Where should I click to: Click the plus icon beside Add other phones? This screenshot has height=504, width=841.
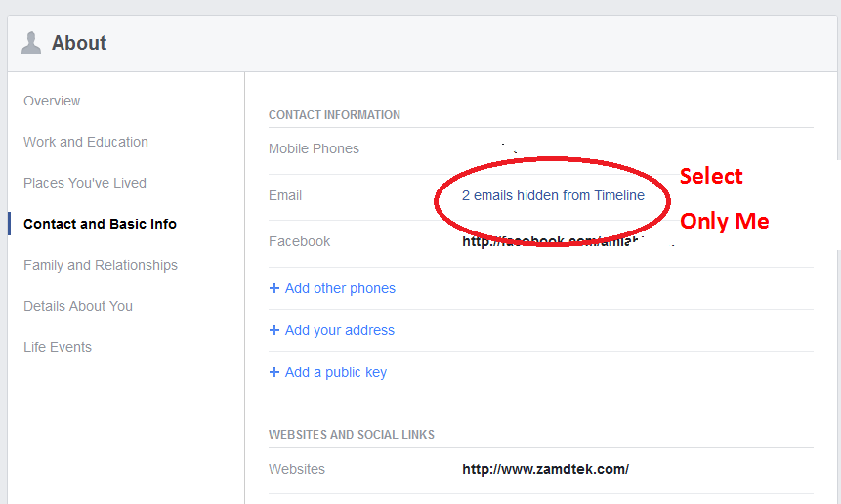[274, 288]
